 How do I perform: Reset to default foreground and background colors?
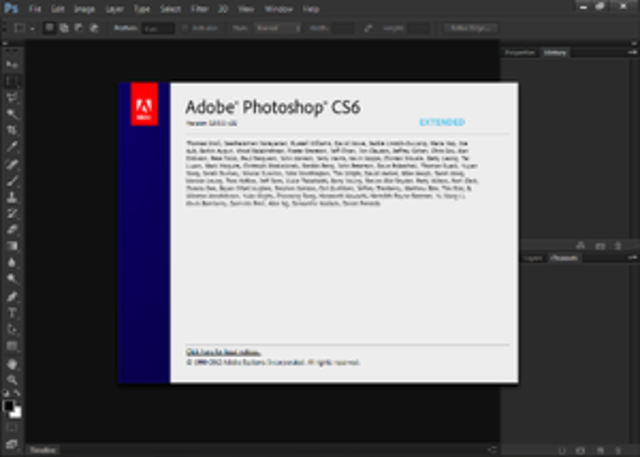tap(6, 394)
